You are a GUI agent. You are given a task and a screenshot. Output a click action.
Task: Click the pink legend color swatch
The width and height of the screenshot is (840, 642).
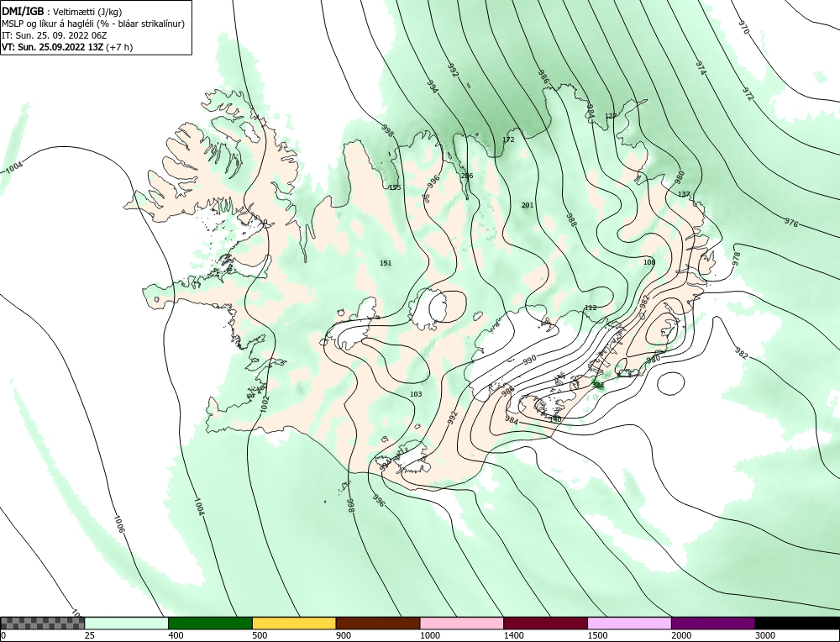tap(462, 623)
